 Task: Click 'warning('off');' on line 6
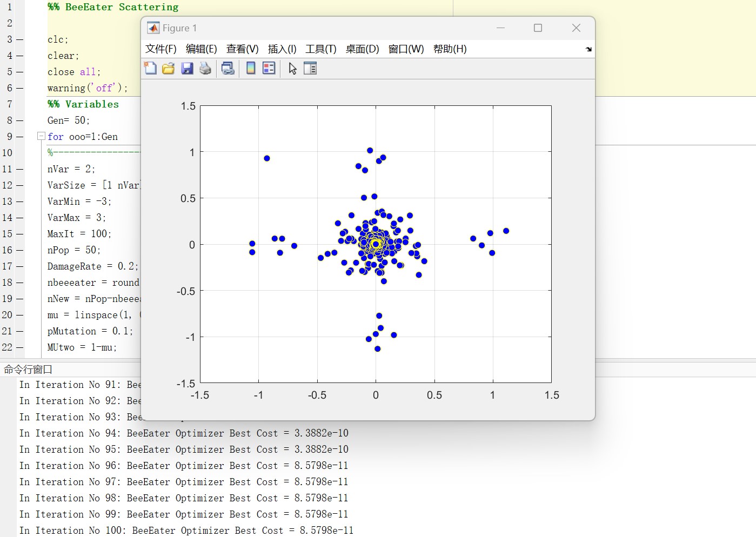point(88,88)
